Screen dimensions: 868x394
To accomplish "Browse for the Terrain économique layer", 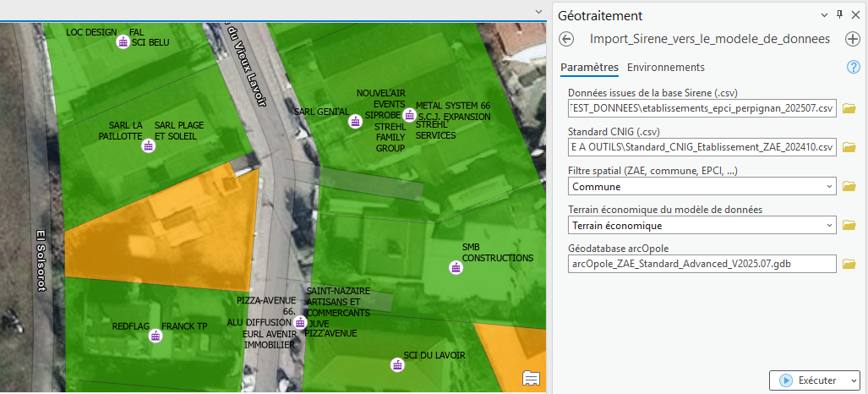I will pos(849,225).
